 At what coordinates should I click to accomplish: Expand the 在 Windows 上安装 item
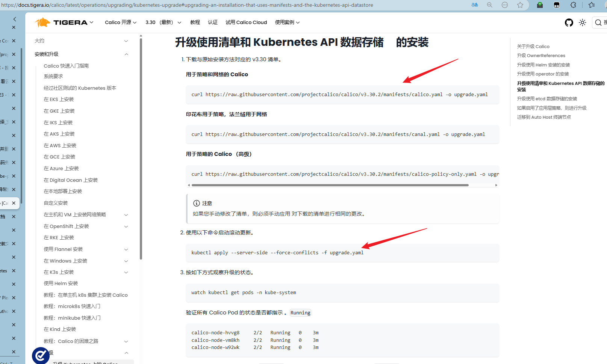click(x=126, y=261)
